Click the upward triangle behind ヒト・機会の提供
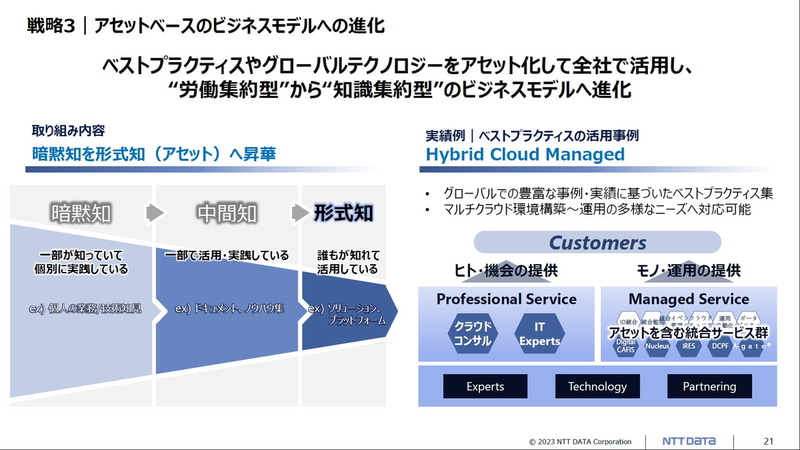The image size is (800, 450). tap(506, 273)
